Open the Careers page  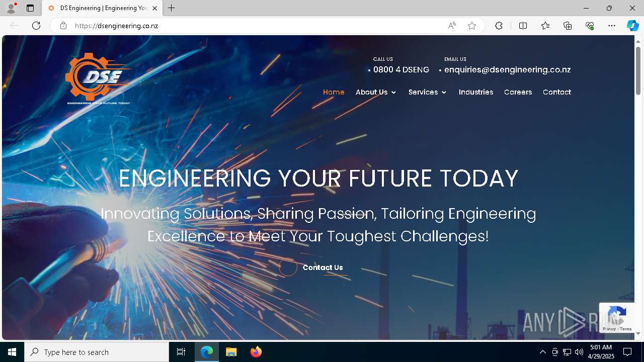tap(518, 92)
